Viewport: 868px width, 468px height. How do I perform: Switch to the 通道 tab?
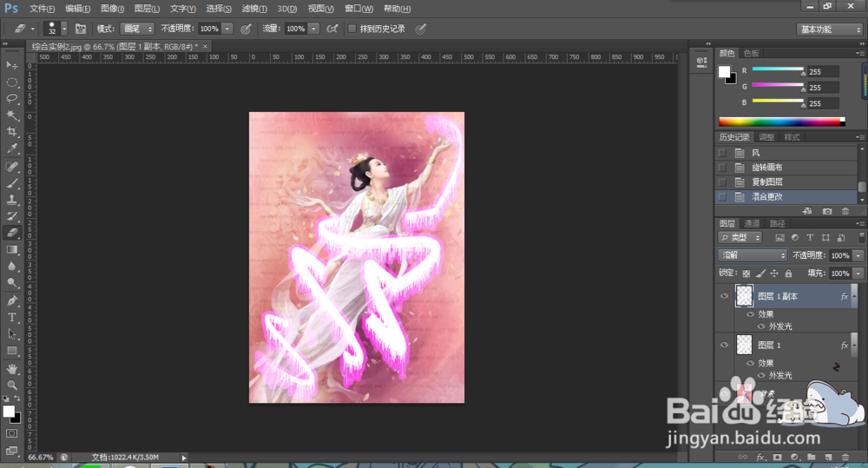752,223
